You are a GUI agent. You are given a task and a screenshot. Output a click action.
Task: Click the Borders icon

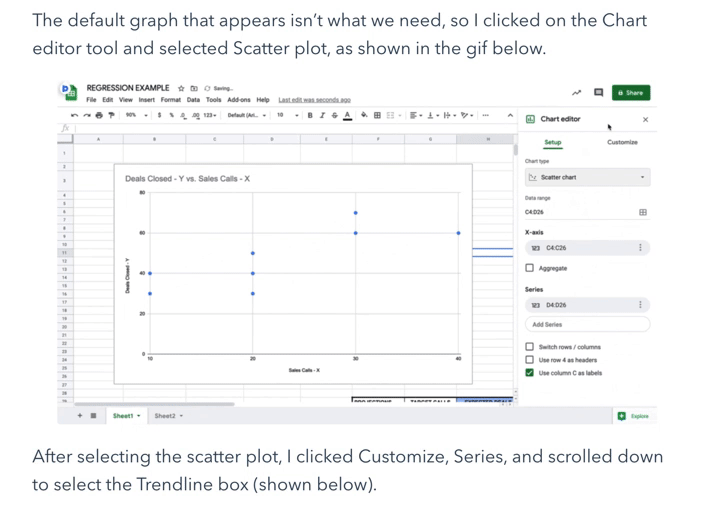point(377,116)
